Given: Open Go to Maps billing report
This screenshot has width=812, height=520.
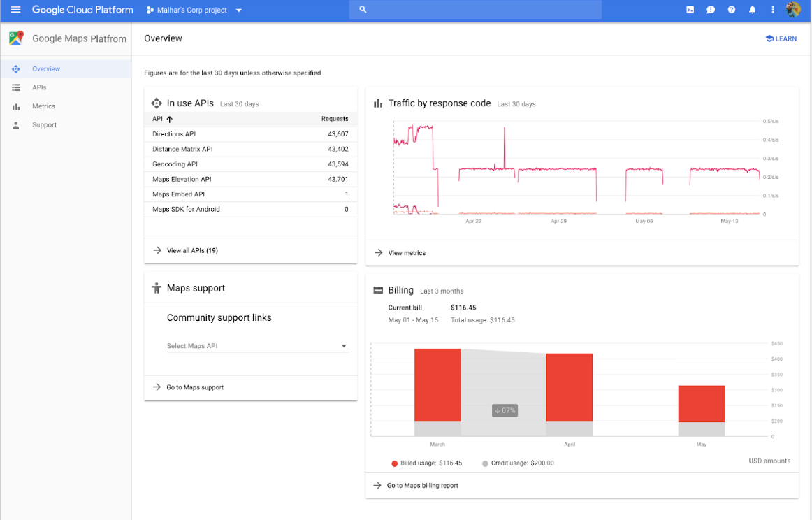Looking at the screenshot, I should 423,486.
